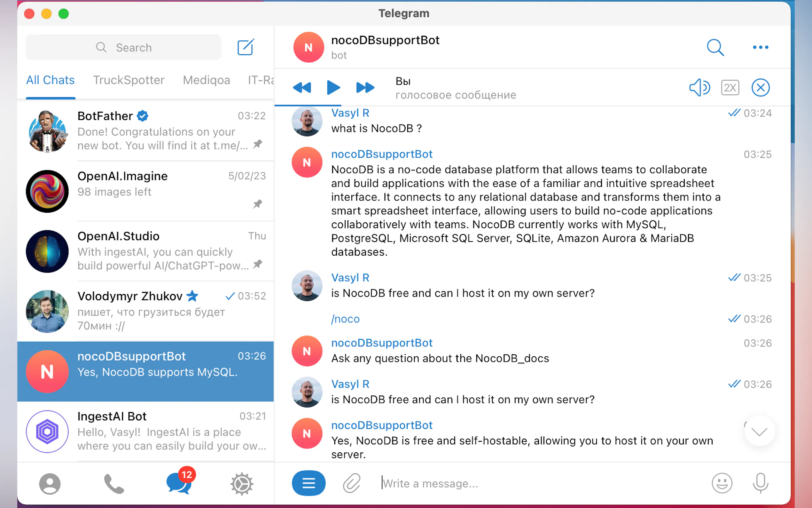This screenshot has width=812, height=508.
Task: Click the bot N avatar beside 'Yes, NocoDB is free'
Action: [307, 433]
